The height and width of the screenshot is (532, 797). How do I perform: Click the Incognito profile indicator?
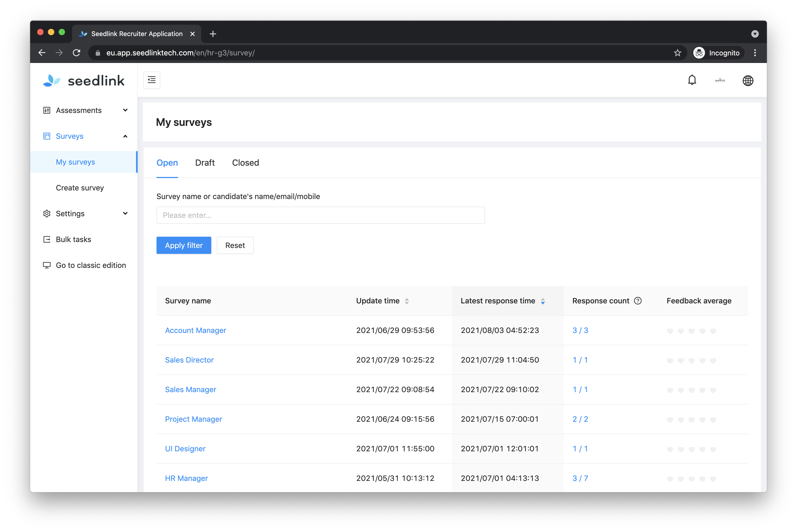[718, 53]
